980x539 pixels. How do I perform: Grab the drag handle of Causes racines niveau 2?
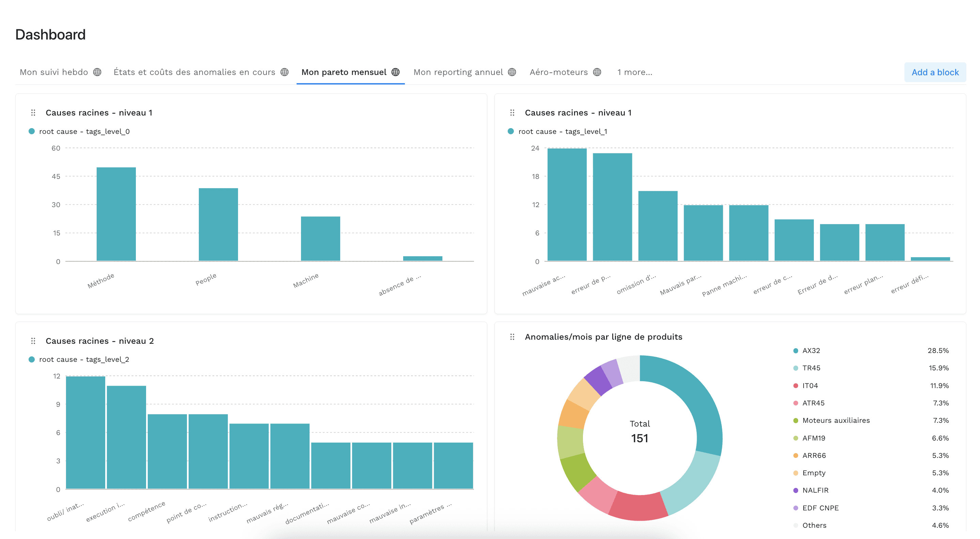[x=33, y=341]
